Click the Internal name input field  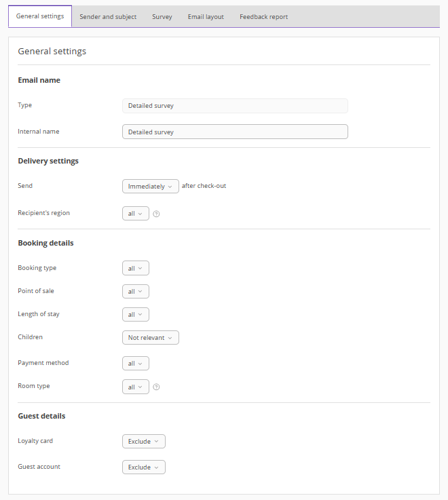point(235,132)
